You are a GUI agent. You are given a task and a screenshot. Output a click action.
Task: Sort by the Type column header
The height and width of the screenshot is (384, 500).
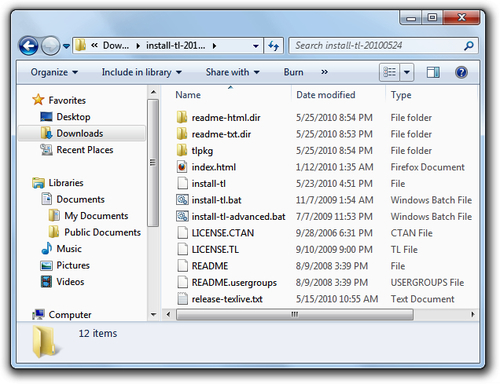pyautogui.click(x=401, y=95)
